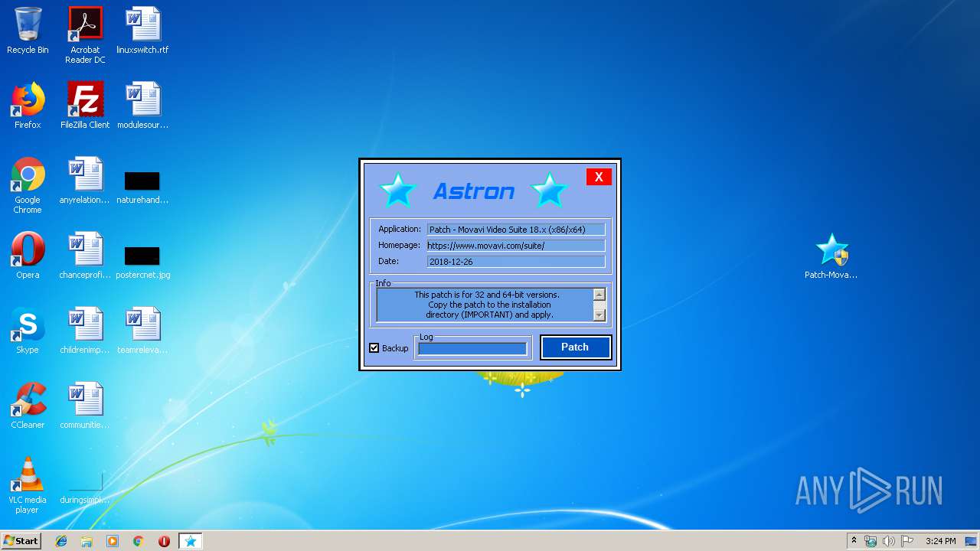Viewport: 980px width, 551px height.
Task: Show hidden system tray icons
Action: pos(854,541)
